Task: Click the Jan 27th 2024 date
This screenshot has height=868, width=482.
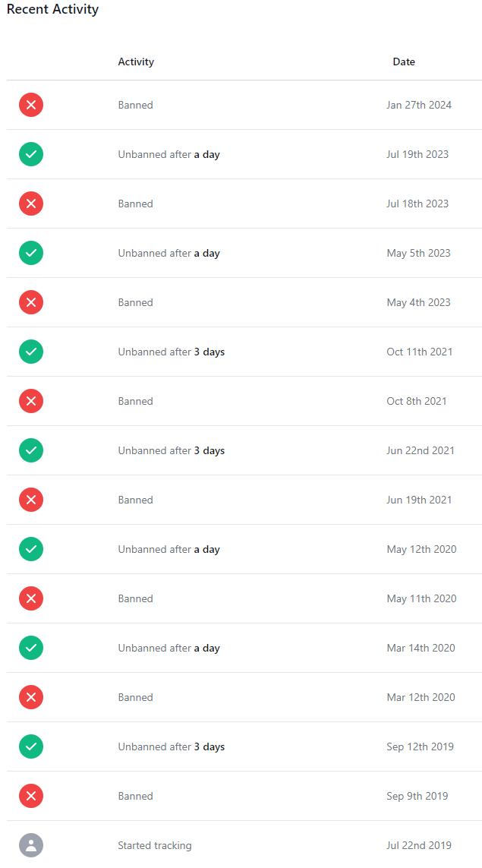Action: (x=419, y=105)
